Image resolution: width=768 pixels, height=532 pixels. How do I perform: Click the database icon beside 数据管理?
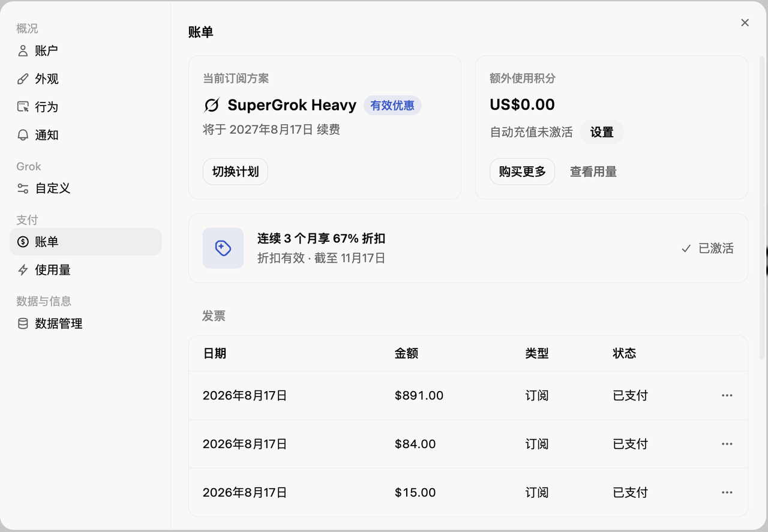(23, 324)
